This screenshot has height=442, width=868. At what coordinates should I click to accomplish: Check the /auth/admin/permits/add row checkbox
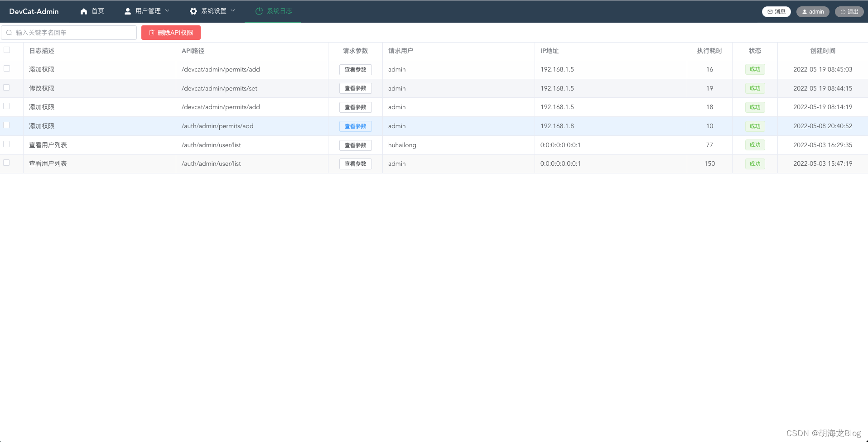[x=7, y=125]
